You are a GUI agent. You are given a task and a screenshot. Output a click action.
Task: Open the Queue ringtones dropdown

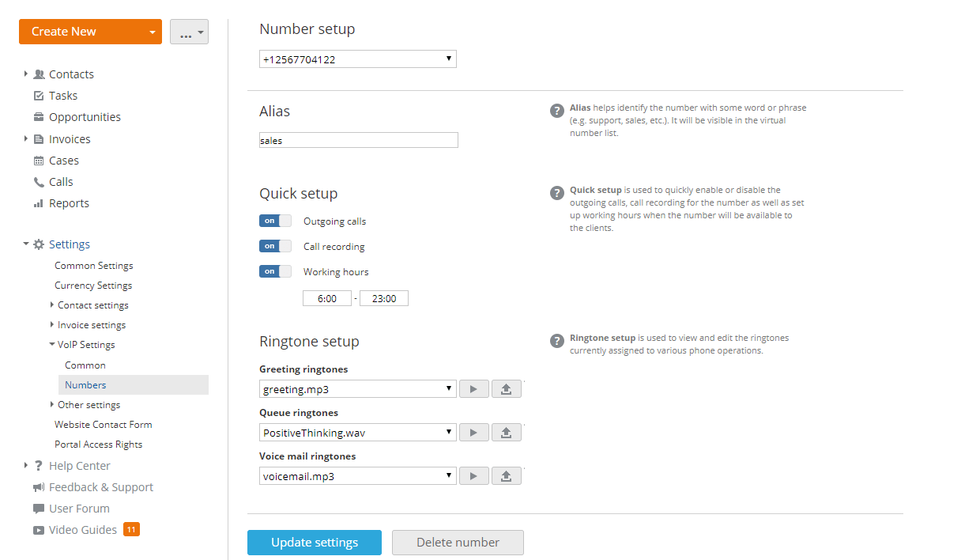coord(357,432)
